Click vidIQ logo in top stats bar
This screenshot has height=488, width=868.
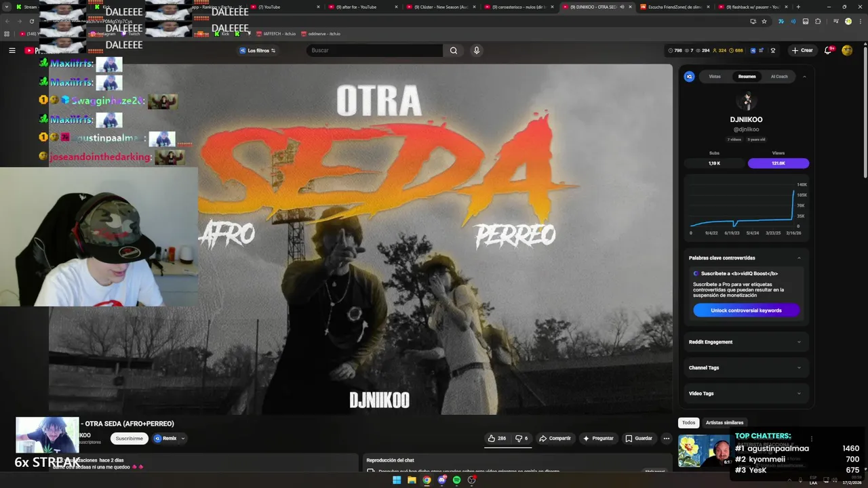[752, 50]
